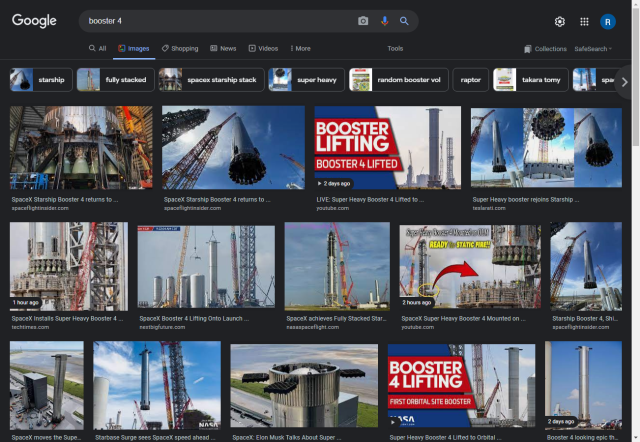Open 'BOOSTER LIFTING Booster 4 Lifted' video thumbnail
Viewport: 640px width, 442px height.
click(x=387, y=148)
